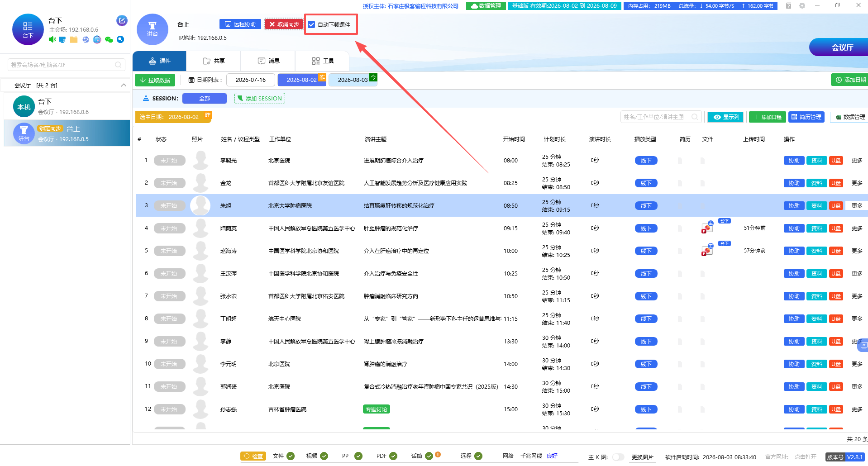
Task: Click the edit pencil icon beside 台下
Action: pyautogui.click(x=122, y=20)
